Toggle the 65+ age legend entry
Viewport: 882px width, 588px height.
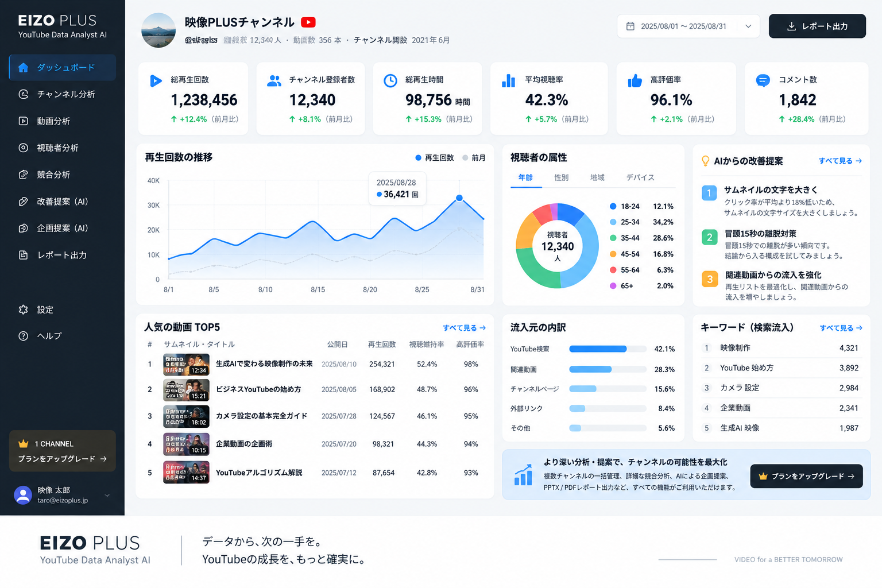pos(641,286)
